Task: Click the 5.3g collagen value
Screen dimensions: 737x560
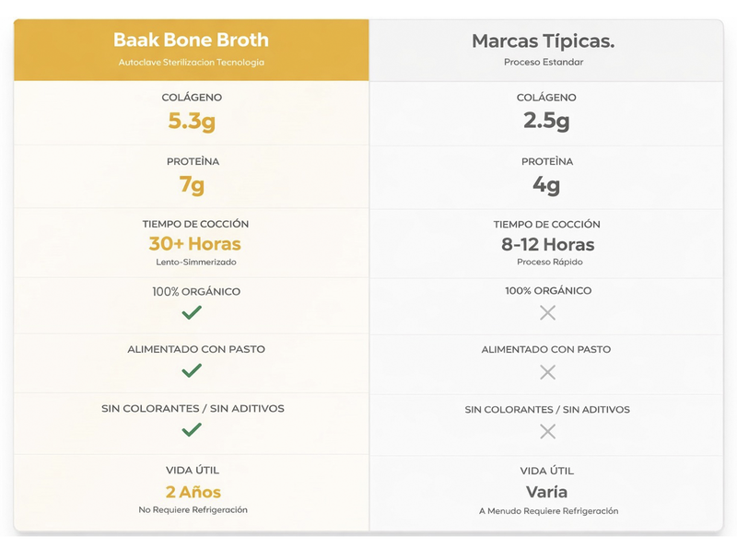Action: click(192, 121)
